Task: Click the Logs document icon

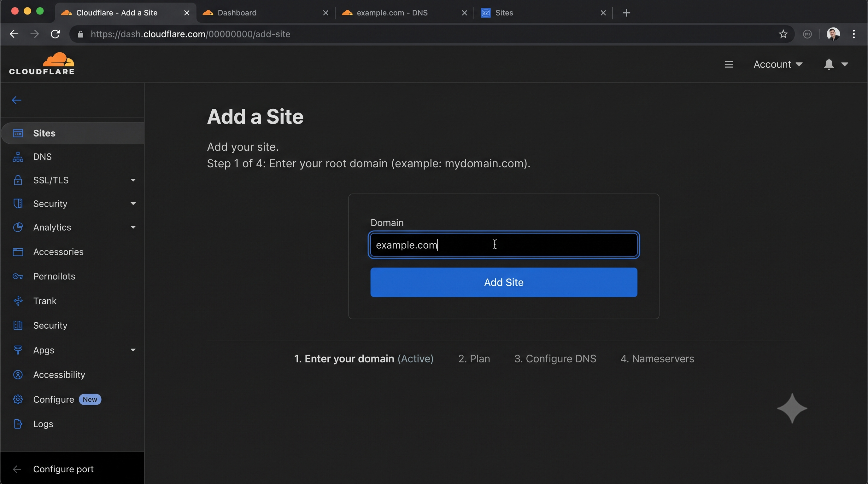Action: tap(18, 424)
